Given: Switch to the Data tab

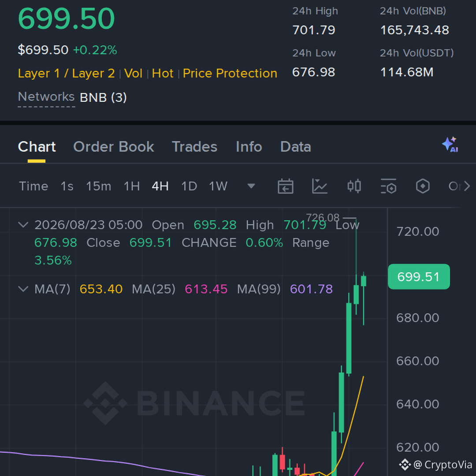Looking at the screenshot, I should (x=296, y=147).
